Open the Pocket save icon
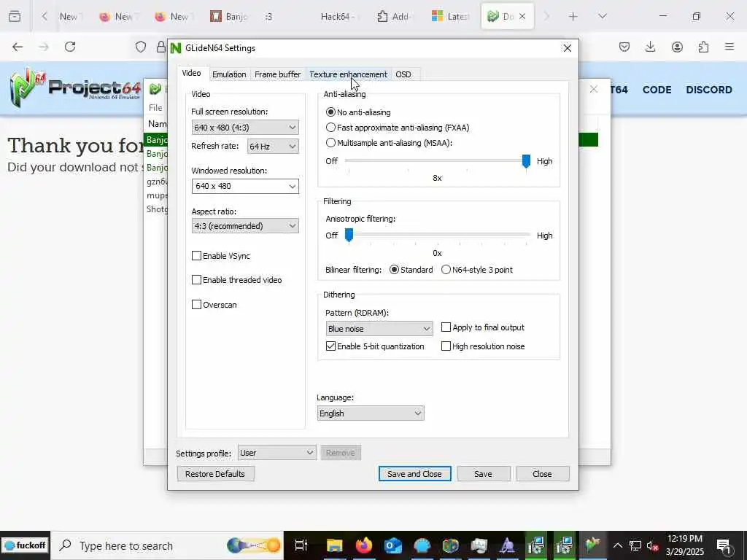 click(x=624, y=47)
